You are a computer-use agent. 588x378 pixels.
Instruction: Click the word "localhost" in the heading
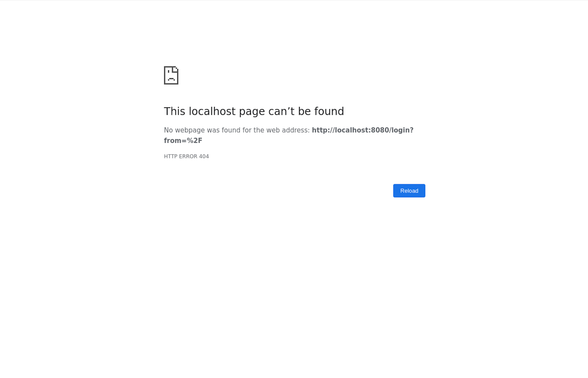point(212,111)
